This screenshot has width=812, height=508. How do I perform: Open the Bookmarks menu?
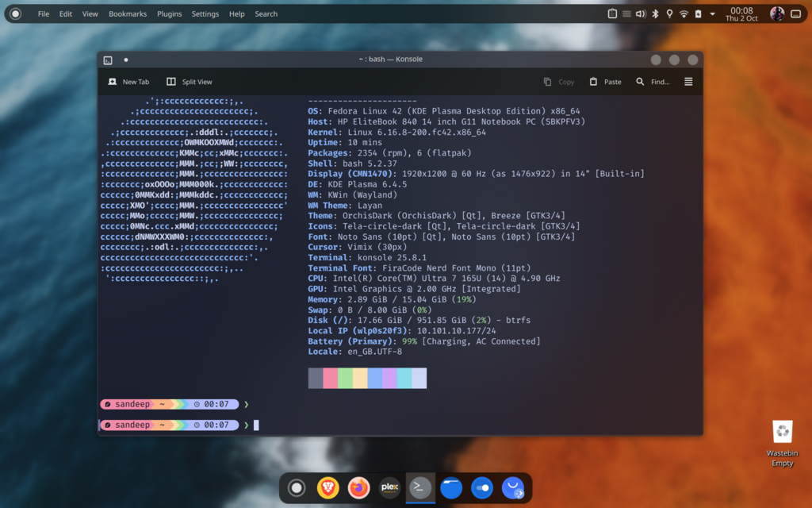point(128,14)
